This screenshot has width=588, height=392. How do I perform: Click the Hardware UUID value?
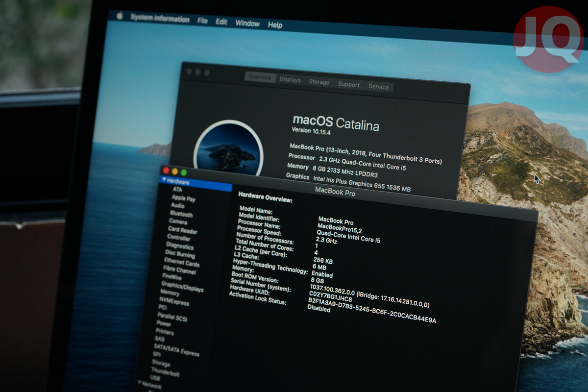372,309
